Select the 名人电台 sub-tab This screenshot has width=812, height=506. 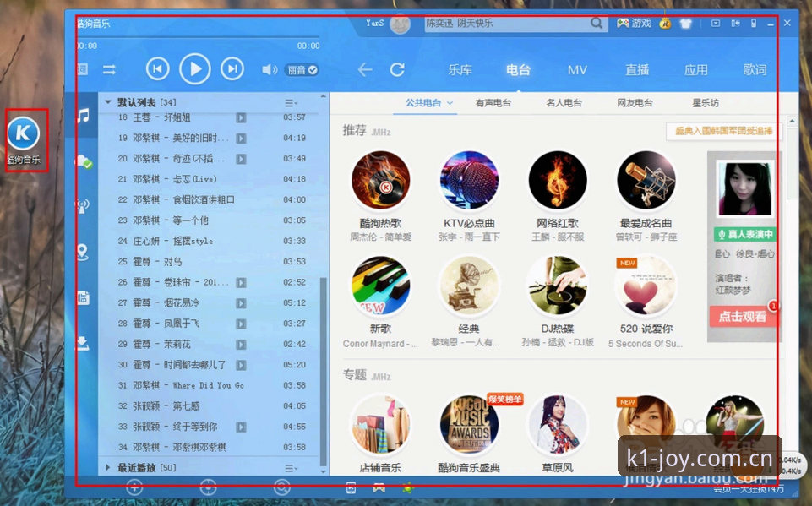[564, 103]
